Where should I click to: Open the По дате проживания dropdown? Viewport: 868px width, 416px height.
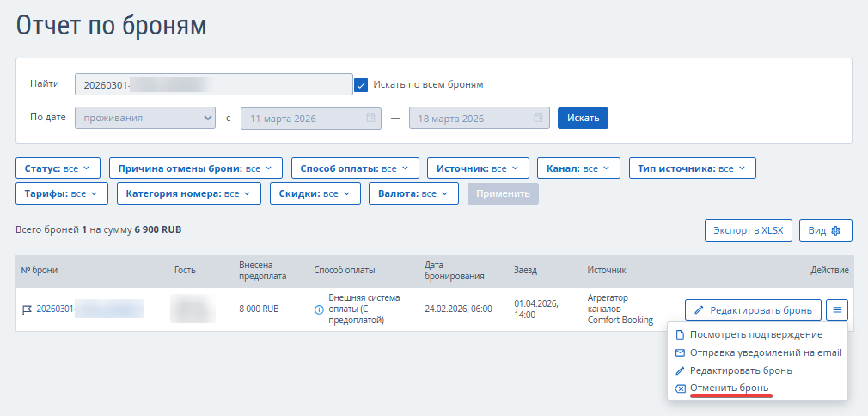point(145,118)
